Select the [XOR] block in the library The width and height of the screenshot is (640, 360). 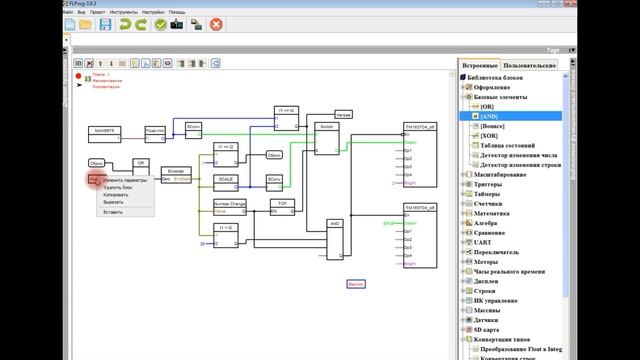[489, 136]
